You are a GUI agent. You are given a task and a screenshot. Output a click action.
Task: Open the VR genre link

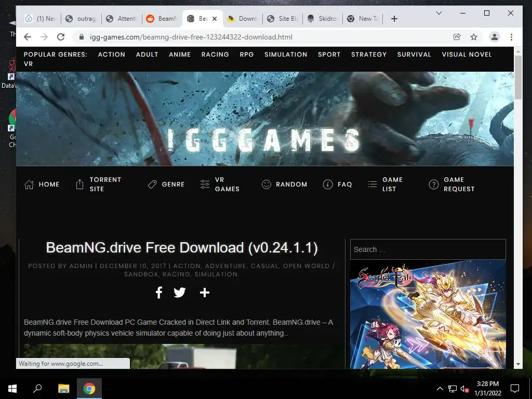[28, 64]
